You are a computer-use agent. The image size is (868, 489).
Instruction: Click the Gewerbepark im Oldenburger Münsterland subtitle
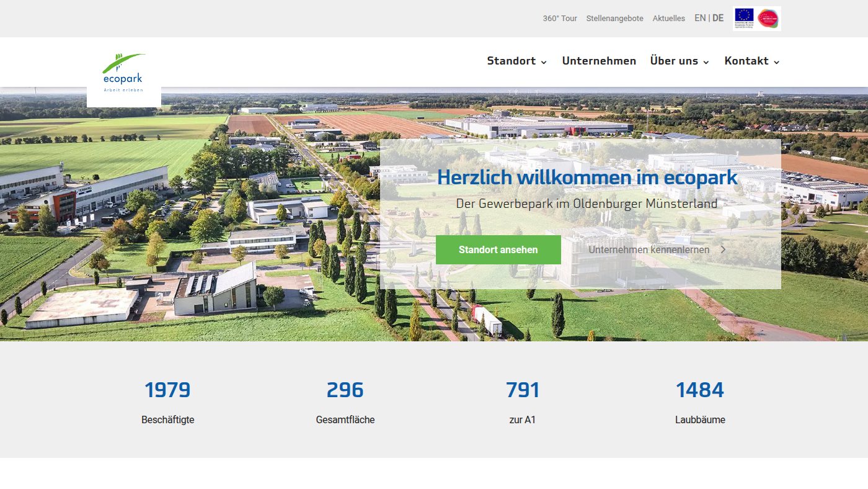point(587,204)
